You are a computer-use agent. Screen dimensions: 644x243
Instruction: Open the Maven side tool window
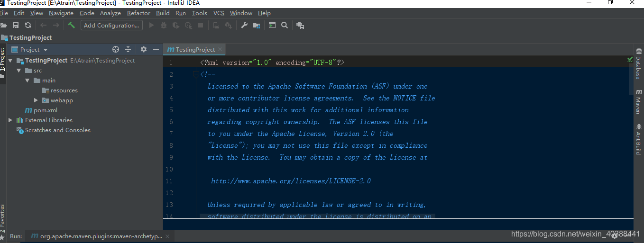638,101
